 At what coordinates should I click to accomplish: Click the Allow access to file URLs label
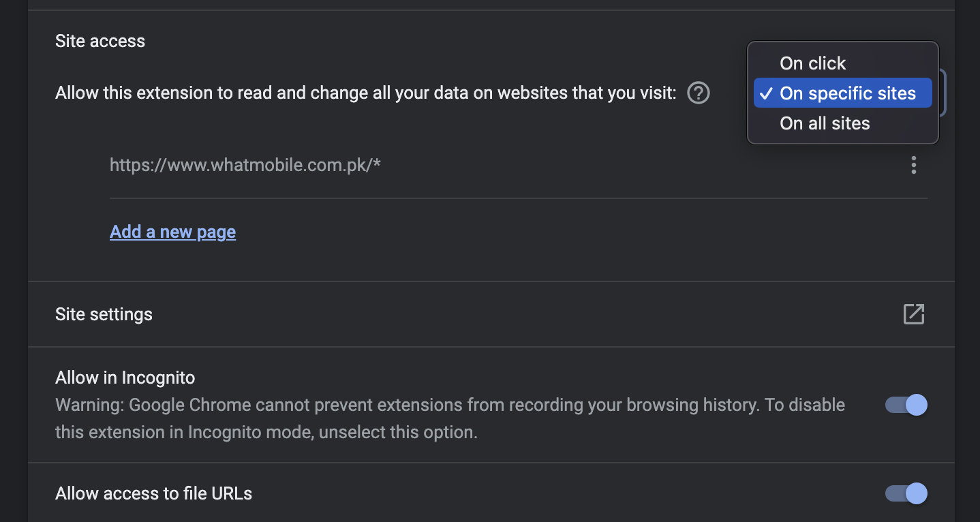coord(154,493)
